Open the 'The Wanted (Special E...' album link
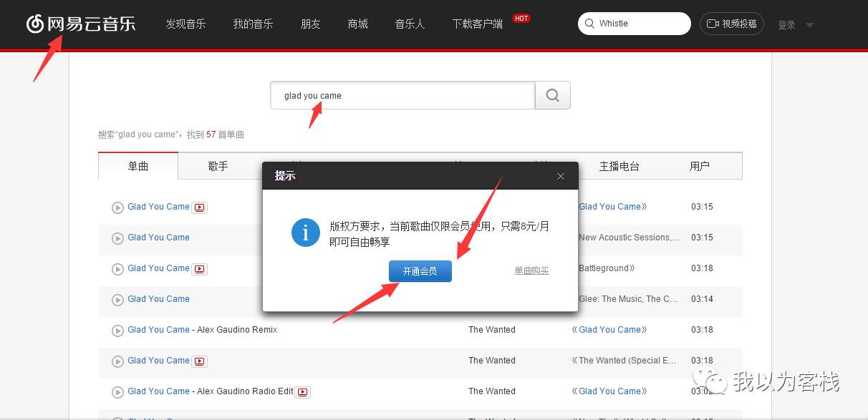 pos(627,361)
